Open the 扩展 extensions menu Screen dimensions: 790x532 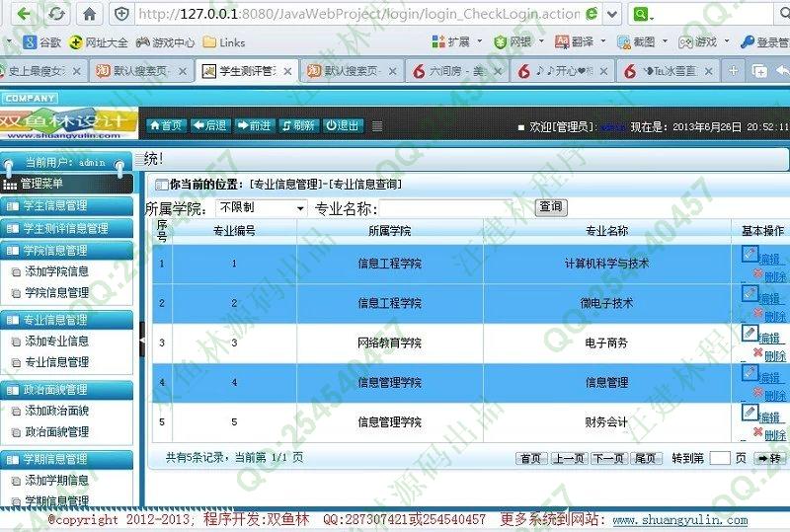click(x=456, y=41)
